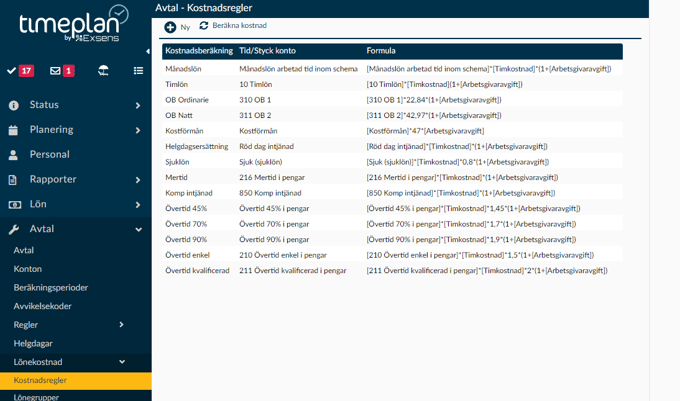Image resolution: width=680 pixels, height=401 pixels.
Task: Click the plus icon for Ny
Action: pyautogui.click(x=170, y=27)
